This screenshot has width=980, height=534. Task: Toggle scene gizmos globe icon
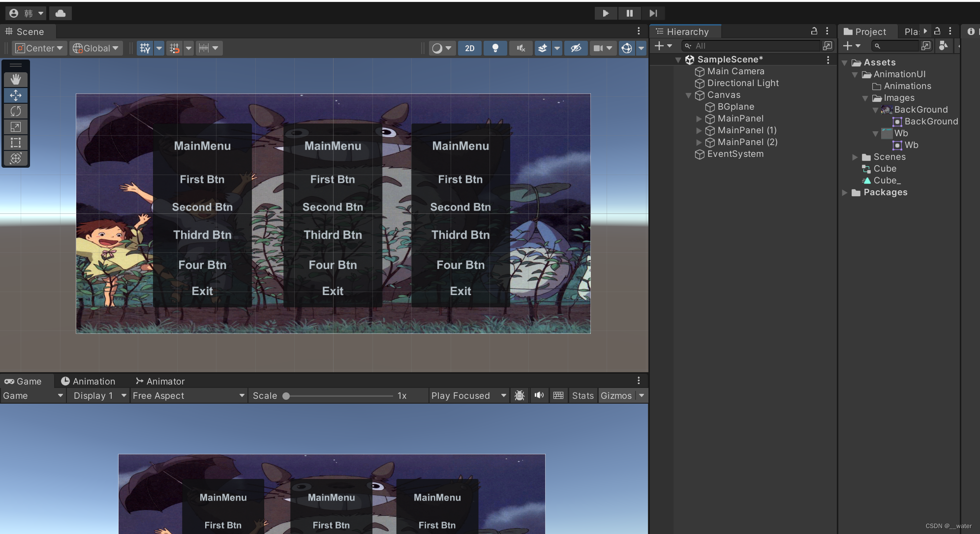(x=626, y=48)
